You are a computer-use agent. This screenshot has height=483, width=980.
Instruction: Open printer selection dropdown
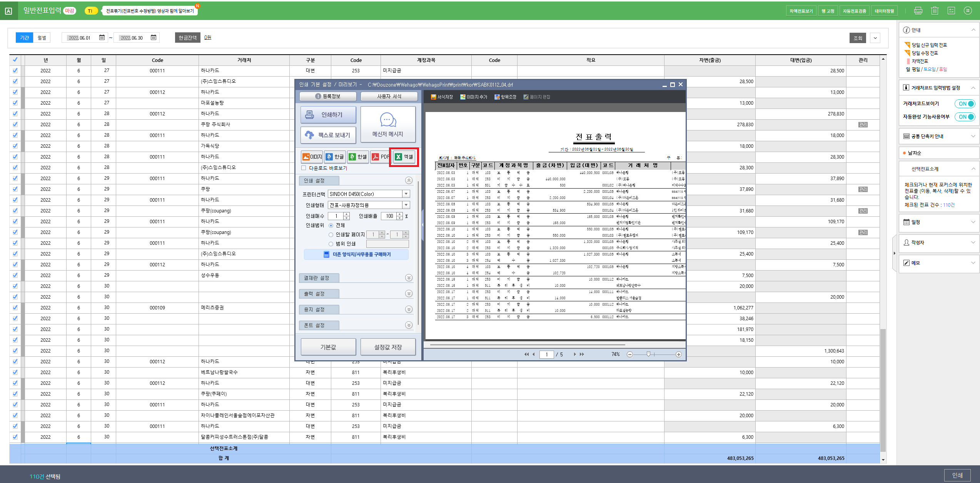coord(406,194)
